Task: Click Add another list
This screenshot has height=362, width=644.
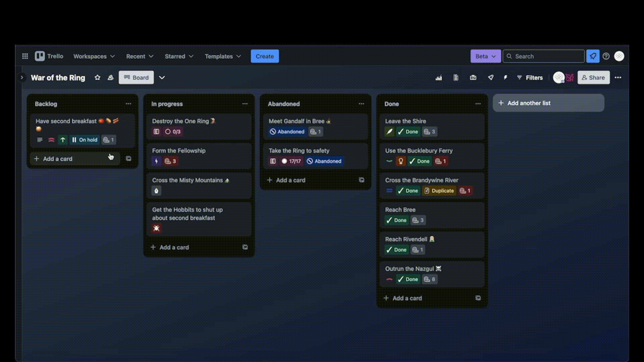Action: [548, 103]
